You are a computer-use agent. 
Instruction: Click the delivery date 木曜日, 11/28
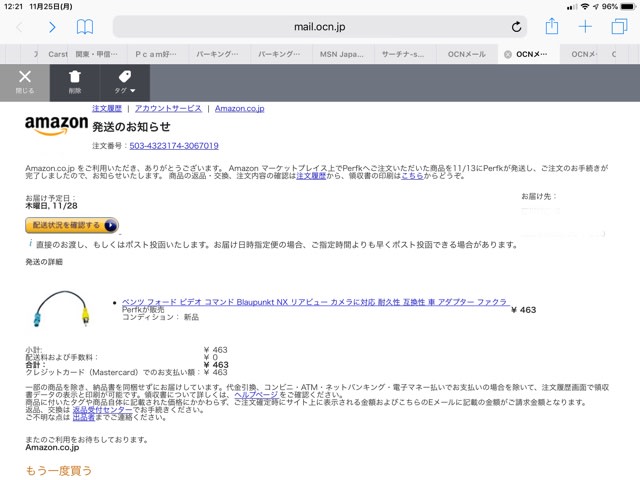coord(51,206)
